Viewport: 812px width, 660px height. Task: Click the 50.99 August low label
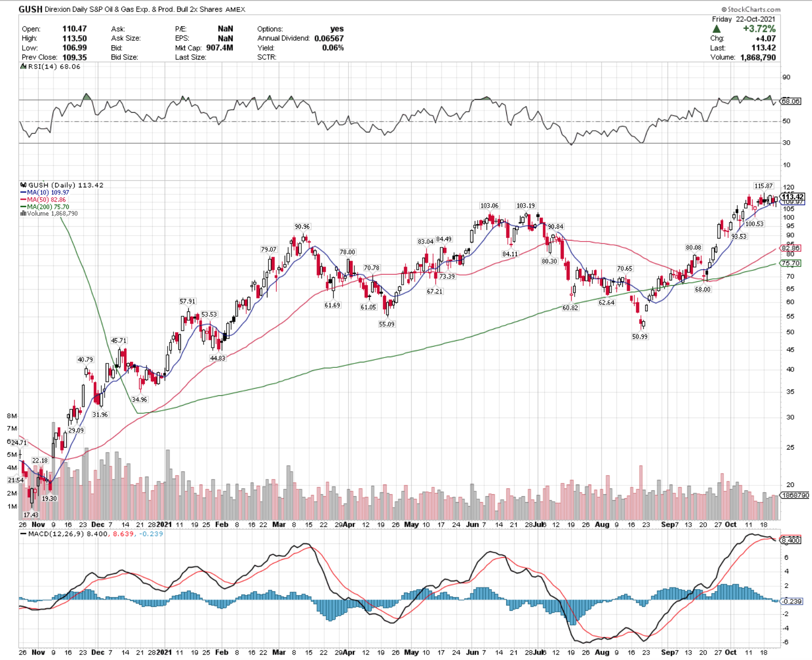click(640, 337)
